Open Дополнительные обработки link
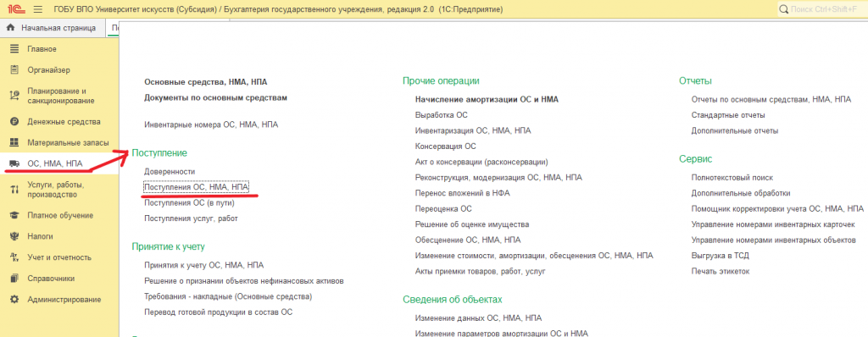868x337 pixels. click(741, 193)
